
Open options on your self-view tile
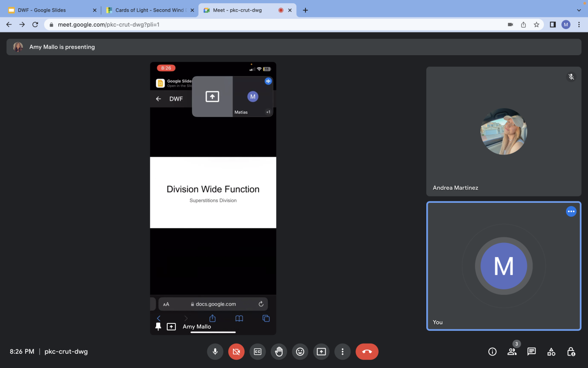point(571,212)
